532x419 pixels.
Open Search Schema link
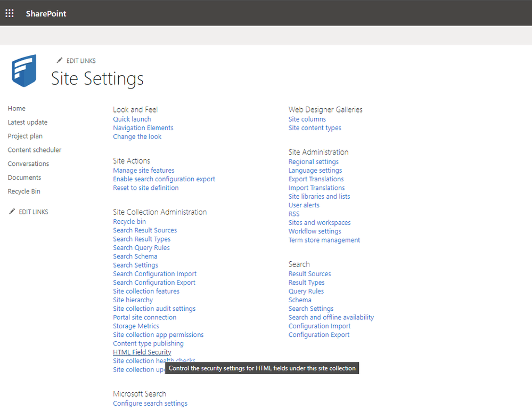(135, 256)
